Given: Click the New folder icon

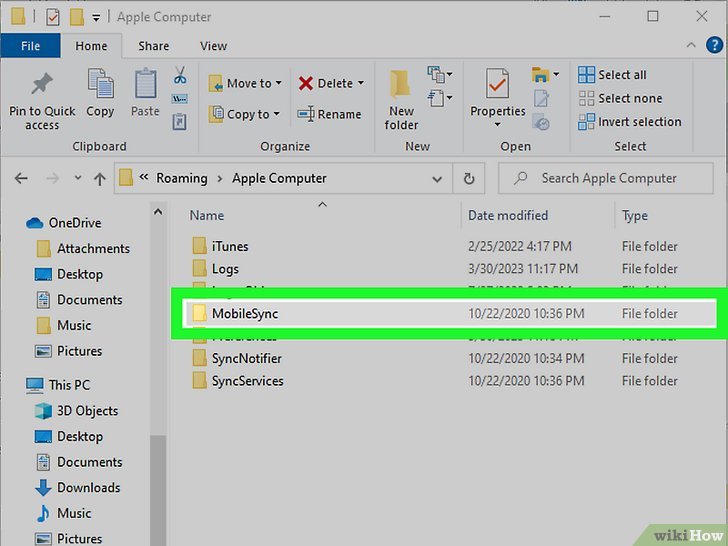Looking at the screenshot, I should (400, 84).
